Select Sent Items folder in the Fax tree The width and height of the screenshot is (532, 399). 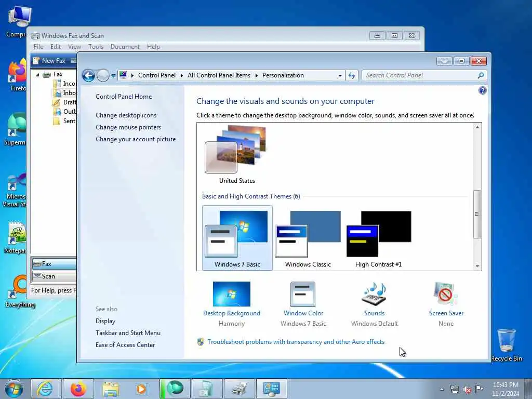(x=64, y=121)
